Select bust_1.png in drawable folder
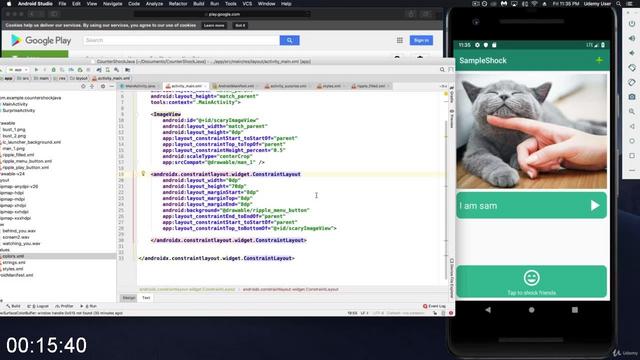Screen dimensions: 640x360 point(13,129)
